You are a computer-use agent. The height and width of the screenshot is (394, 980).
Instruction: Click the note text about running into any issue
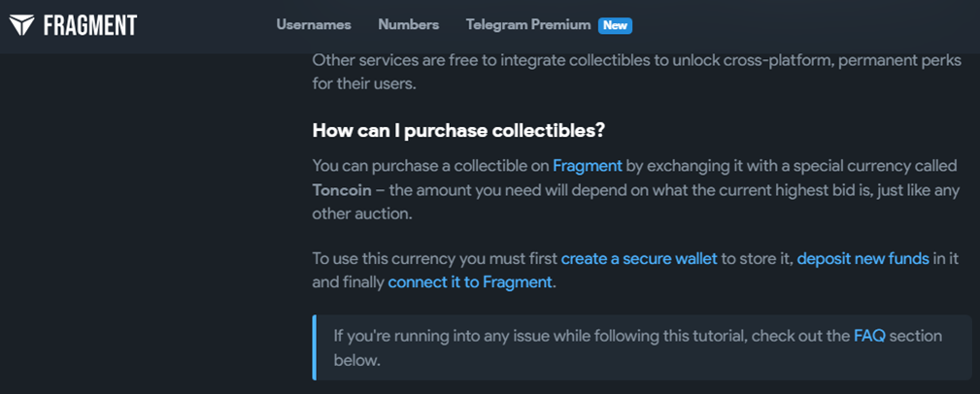click(637, 348)
